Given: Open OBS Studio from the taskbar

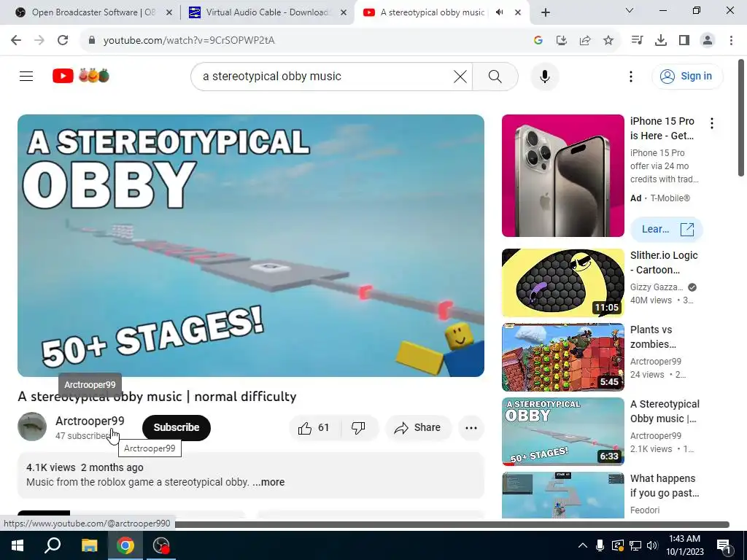Looking at the screenshot, I should pyautogui.click(x=161, y=545).
